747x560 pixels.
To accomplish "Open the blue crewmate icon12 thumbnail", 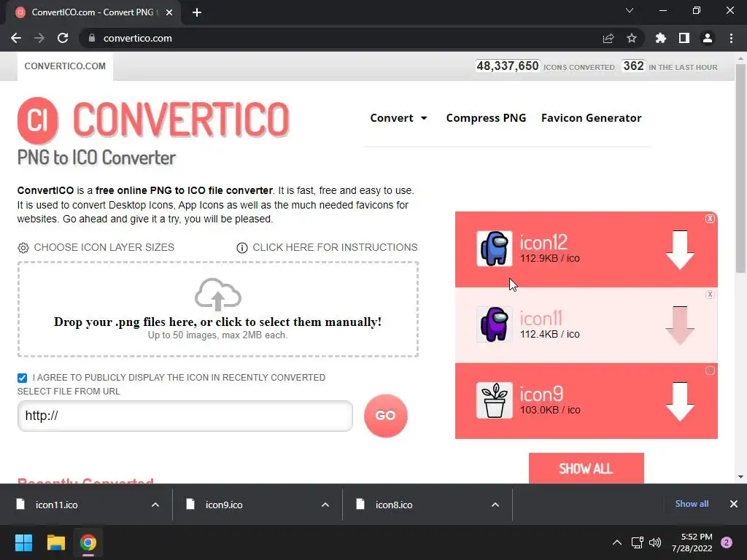I will click(495, 249).
